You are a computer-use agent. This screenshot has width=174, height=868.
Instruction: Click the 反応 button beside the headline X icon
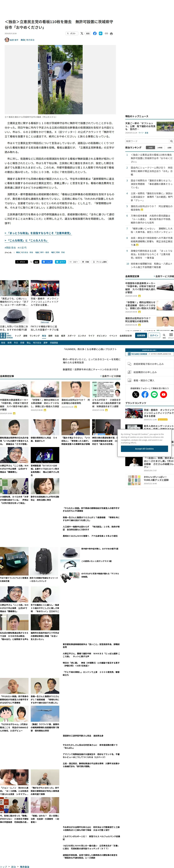point(88,33)
